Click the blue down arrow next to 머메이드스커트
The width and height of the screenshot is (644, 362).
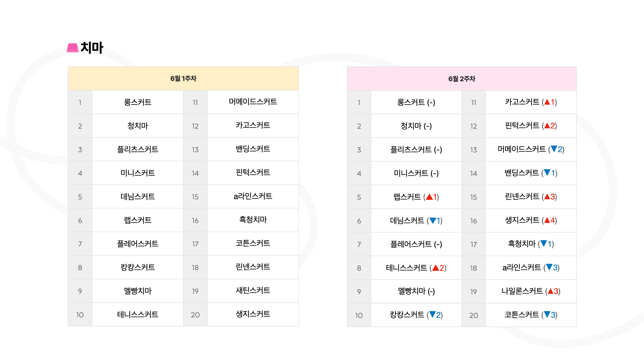coord(554,149)
